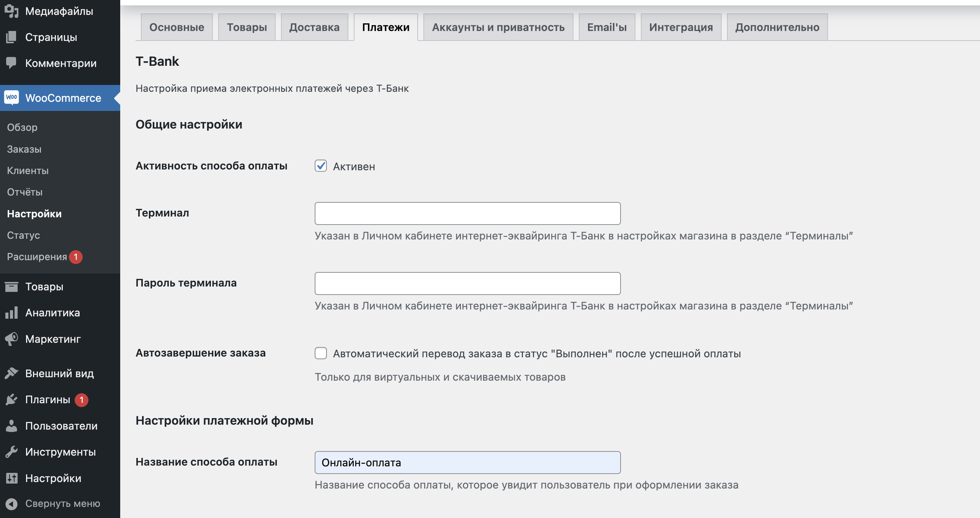Open the Комментарии menu label

point(61,63)
